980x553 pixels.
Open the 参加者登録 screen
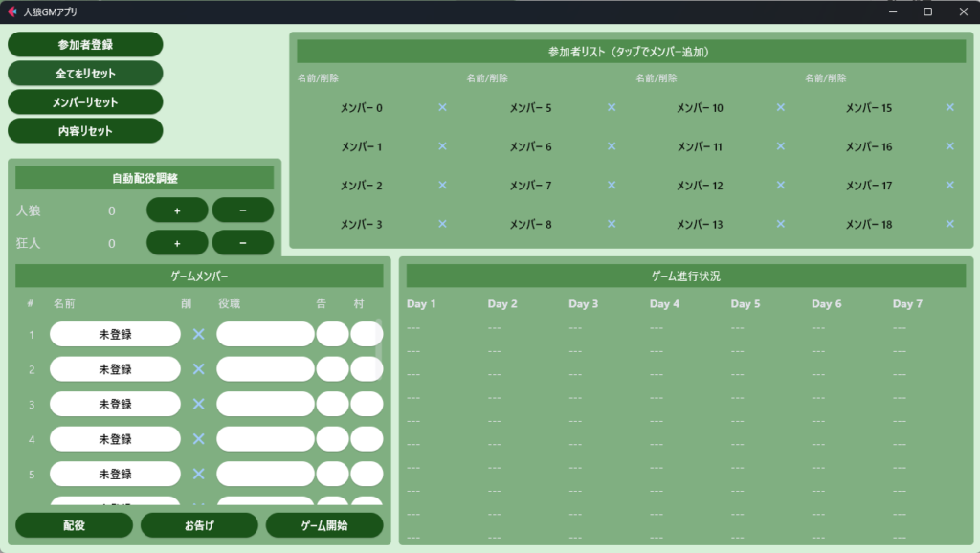[85, 45]
